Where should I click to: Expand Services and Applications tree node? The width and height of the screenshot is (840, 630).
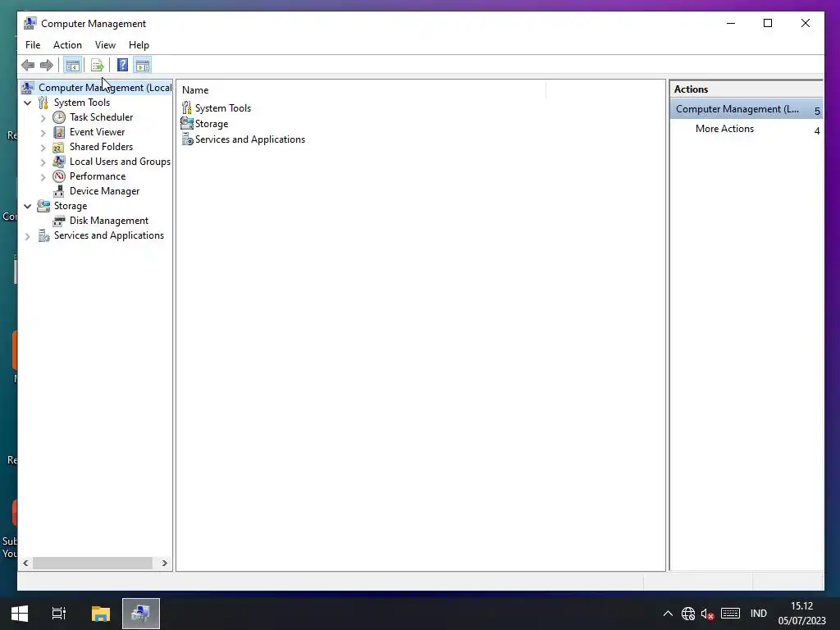click(x=28, y=235)
